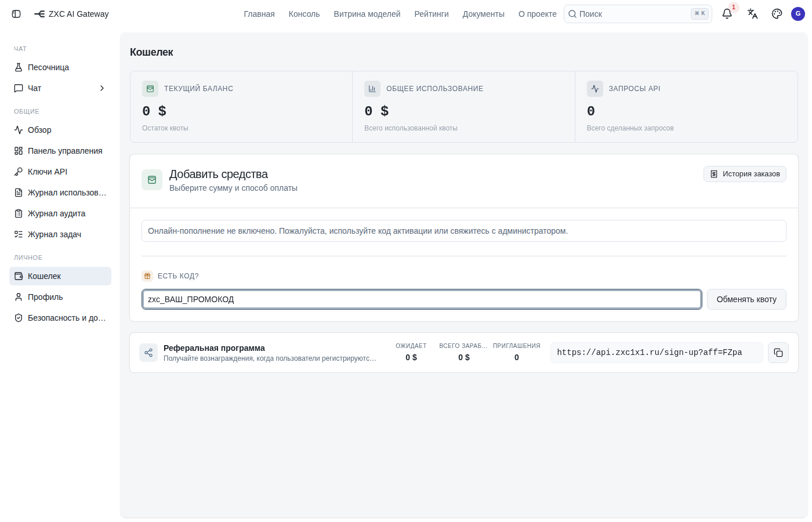Click the Запросы API pulse icon
This screenshot has width=812, height=522.
(595, 89)
